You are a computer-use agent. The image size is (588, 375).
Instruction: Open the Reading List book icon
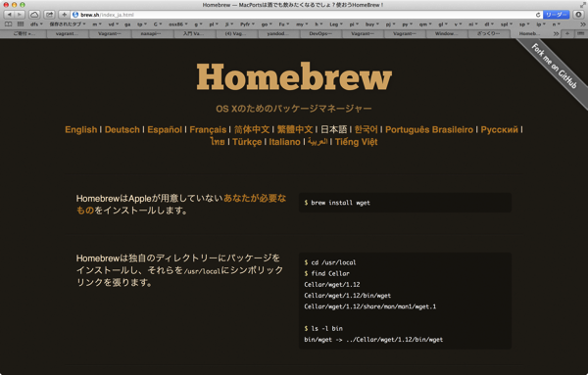tap(8, 23)
